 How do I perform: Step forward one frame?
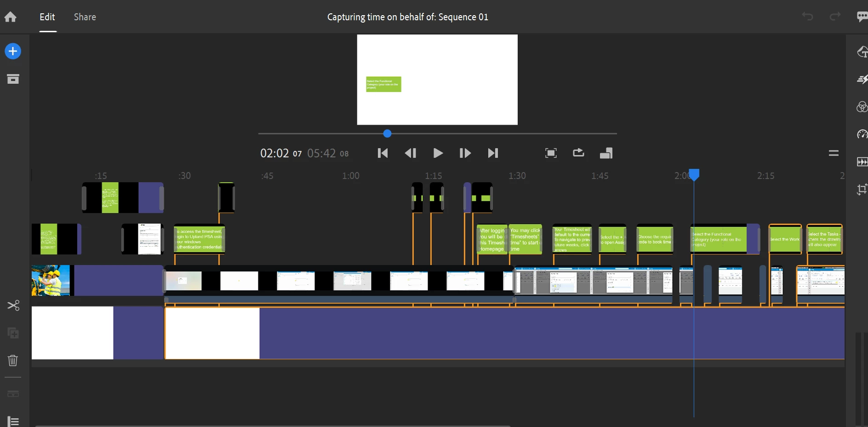[465, 153]
